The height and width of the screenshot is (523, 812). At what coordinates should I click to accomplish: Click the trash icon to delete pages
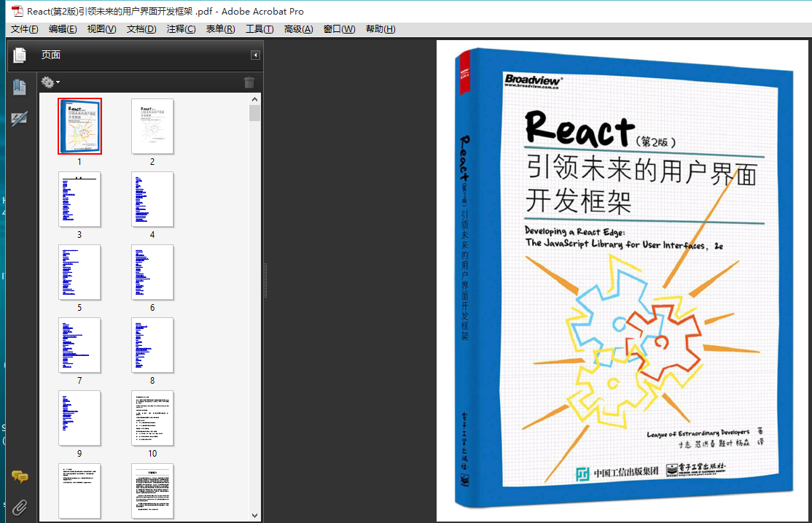click(249, 82)
